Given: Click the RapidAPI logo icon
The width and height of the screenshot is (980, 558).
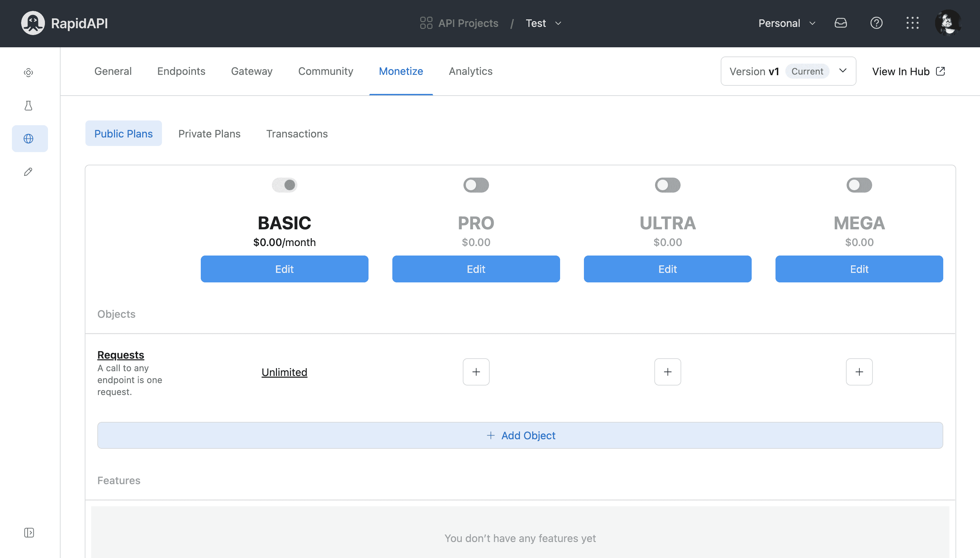Looking at the screenshot, I should pyautogui.click(x=32, y=23).
